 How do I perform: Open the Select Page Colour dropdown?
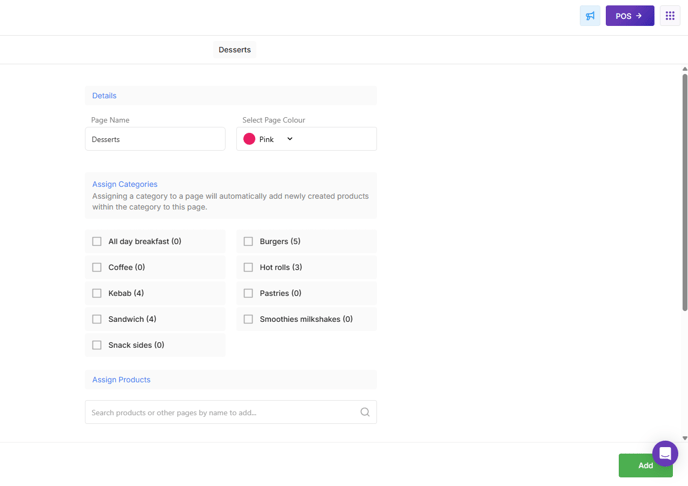306,139
